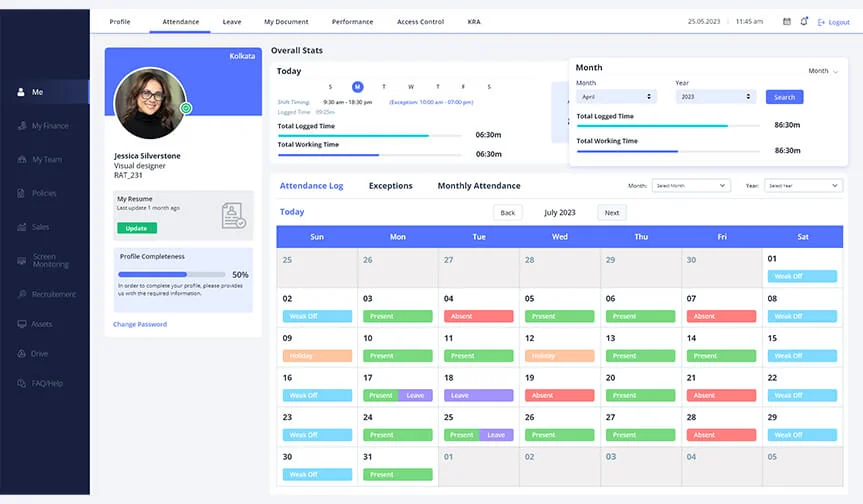
Task: Select Monday in the Today week selector
Action: coord(358,87)
